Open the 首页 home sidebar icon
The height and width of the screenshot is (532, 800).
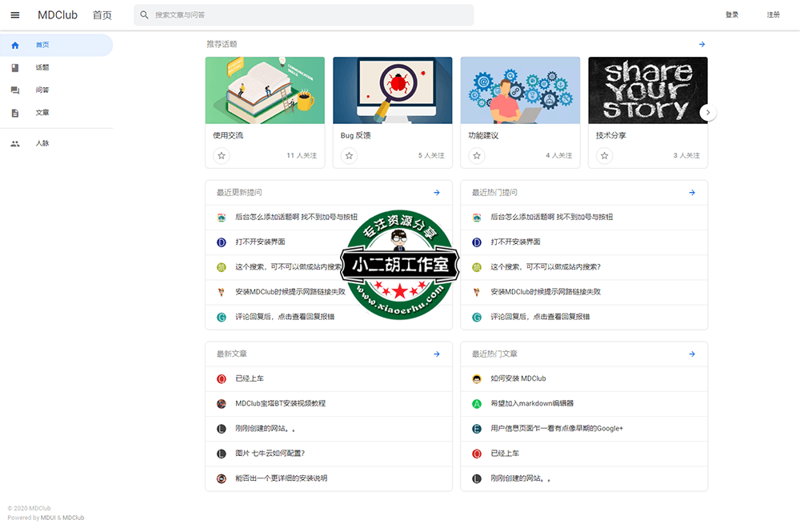[x=14, y=45]
